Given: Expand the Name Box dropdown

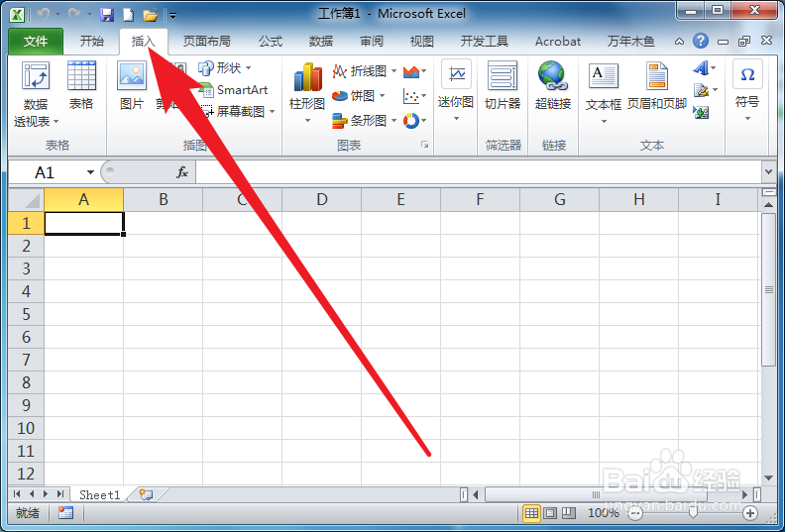Looking at the screenshot, I should (90, 172).
